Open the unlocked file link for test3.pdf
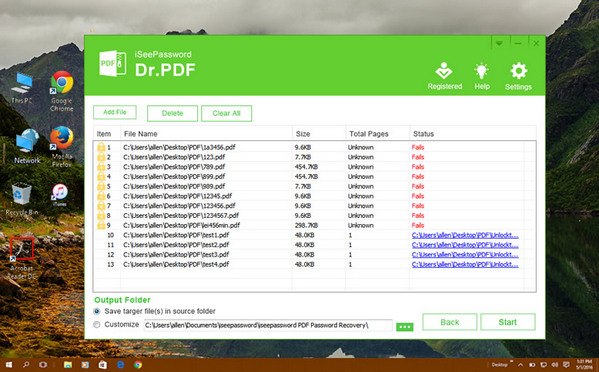Image resolution: width=599 pixels, height=372 pixels. coord(465,254)
